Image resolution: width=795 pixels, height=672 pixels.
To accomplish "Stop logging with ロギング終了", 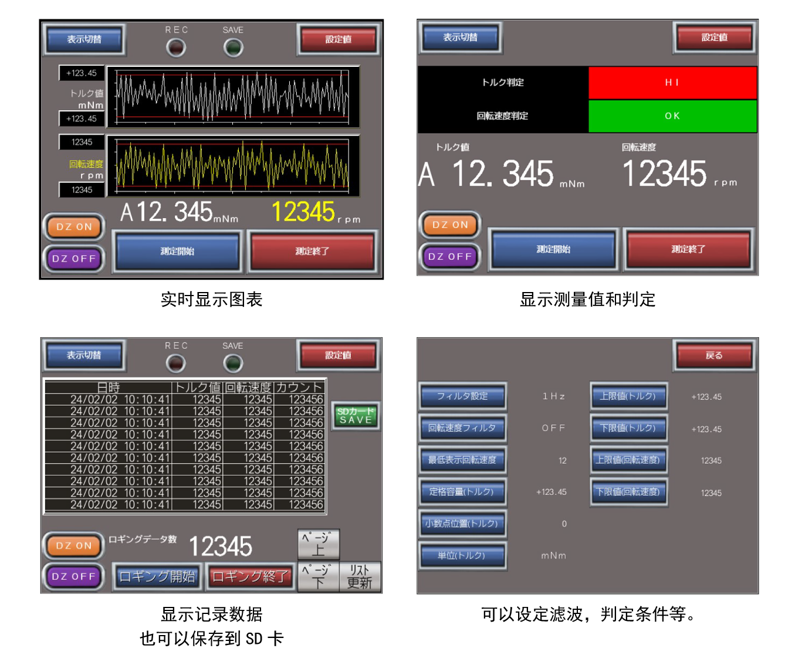I will click(x=250, y=577).
